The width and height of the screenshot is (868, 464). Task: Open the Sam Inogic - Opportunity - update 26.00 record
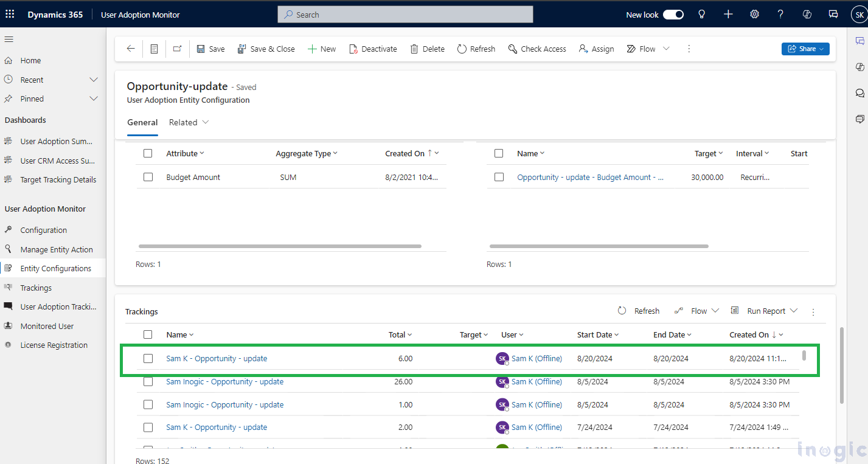[225, 381]
